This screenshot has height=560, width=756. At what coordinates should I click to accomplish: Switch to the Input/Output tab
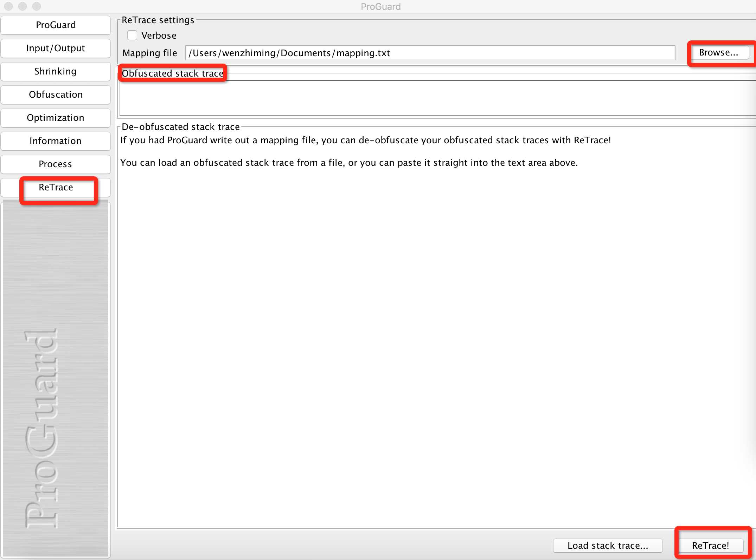point(56,48)
